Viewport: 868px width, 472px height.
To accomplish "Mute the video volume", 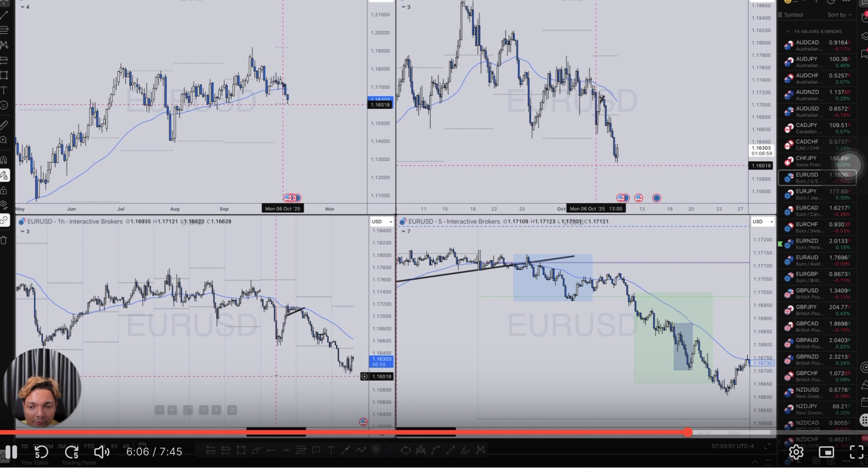I will (x=101, y=452).
